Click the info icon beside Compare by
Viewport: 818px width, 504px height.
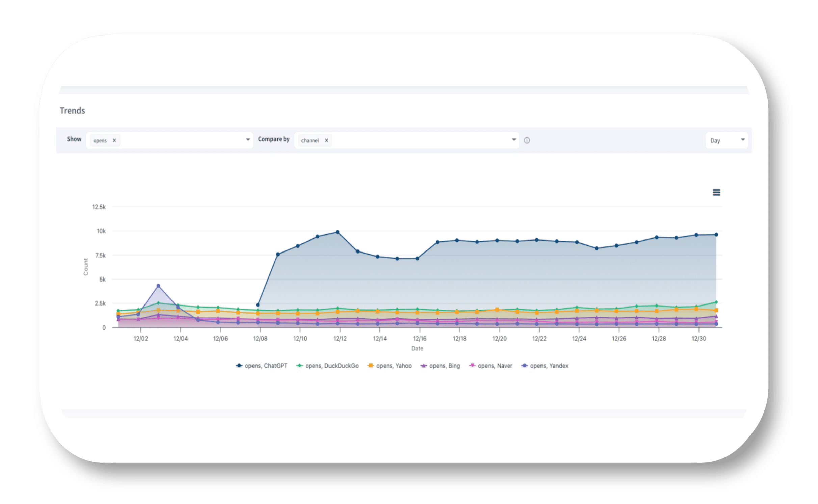(527, 140)
